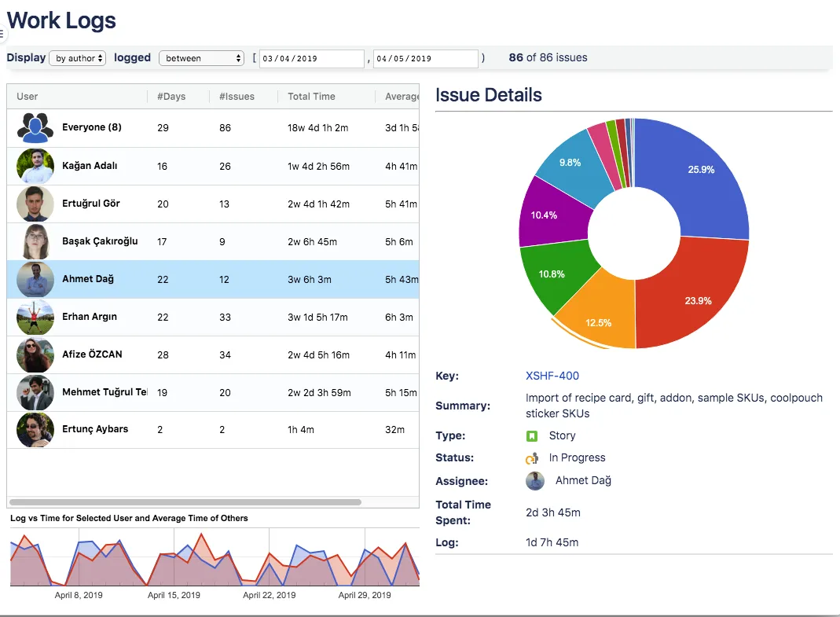Click Başak Çakıroğlu's avatar photo

coord(35,241)
